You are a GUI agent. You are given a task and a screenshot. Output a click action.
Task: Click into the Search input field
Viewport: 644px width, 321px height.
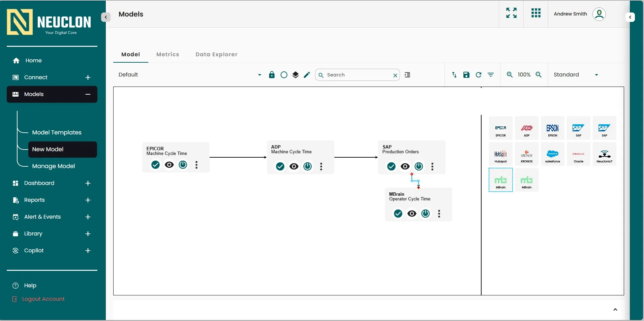coord(358,75)
